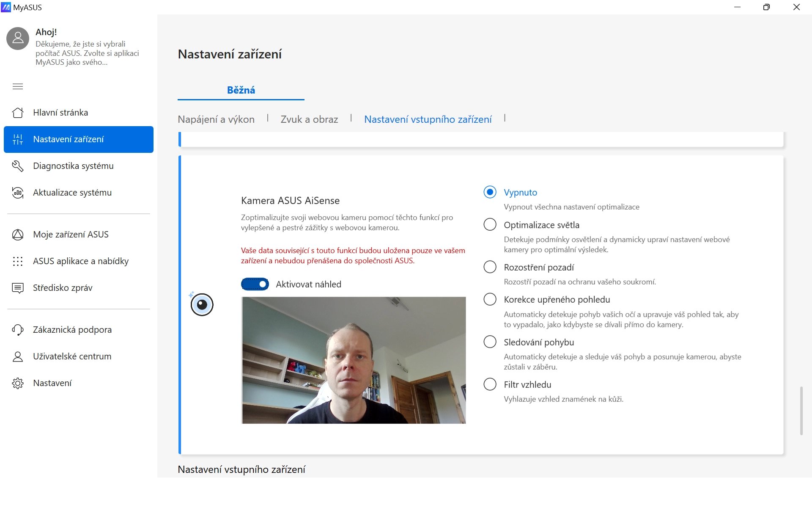
Task: Open Nastavení gear icon in sidebar
Action: tap(18, 383)
